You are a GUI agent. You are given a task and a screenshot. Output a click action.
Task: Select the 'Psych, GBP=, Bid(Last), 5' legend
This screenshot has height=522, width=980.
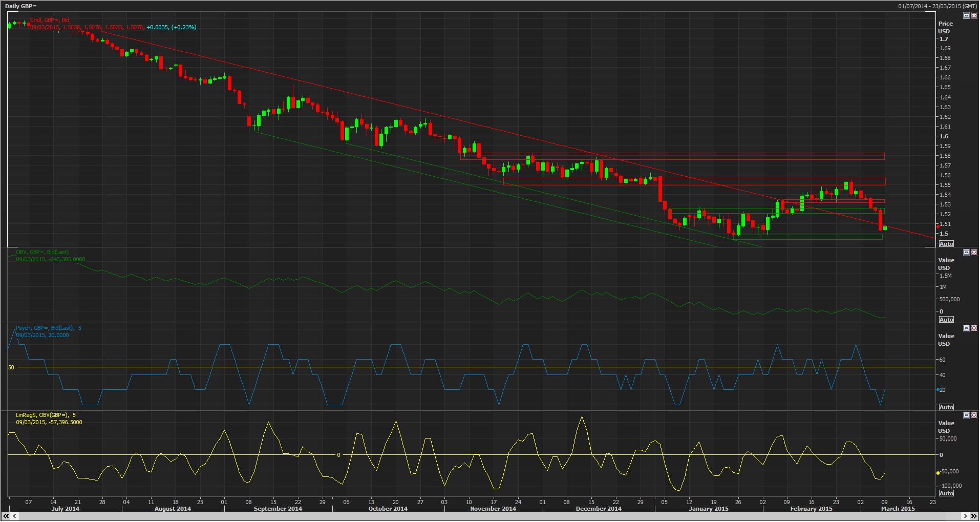tap(49, 328)
